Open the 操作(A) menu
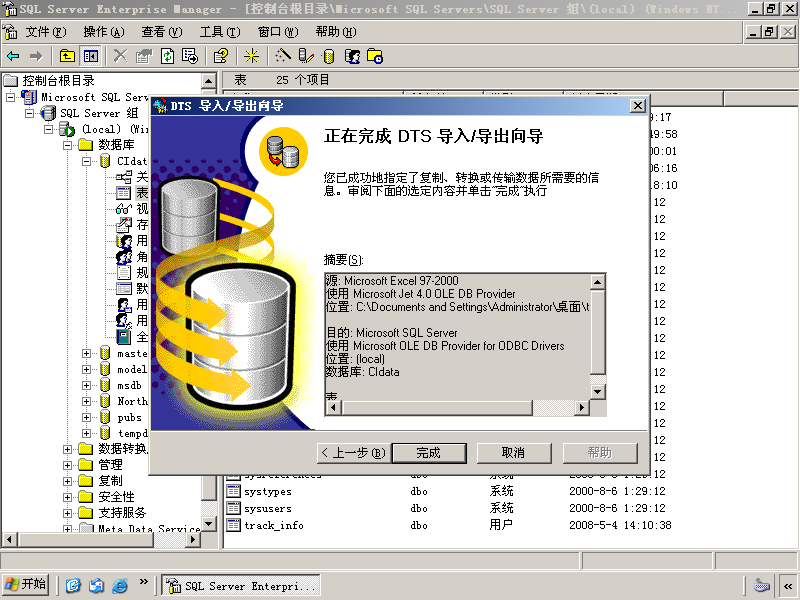 104,32
